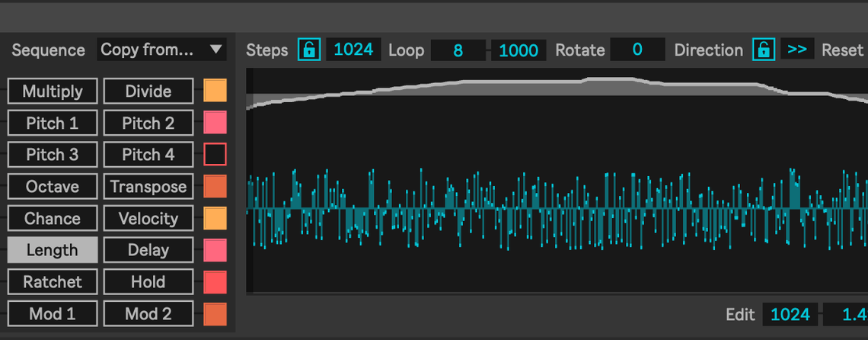Click the Rotate value field
This screenshot has height=340, width=868.
pos(637,50)
